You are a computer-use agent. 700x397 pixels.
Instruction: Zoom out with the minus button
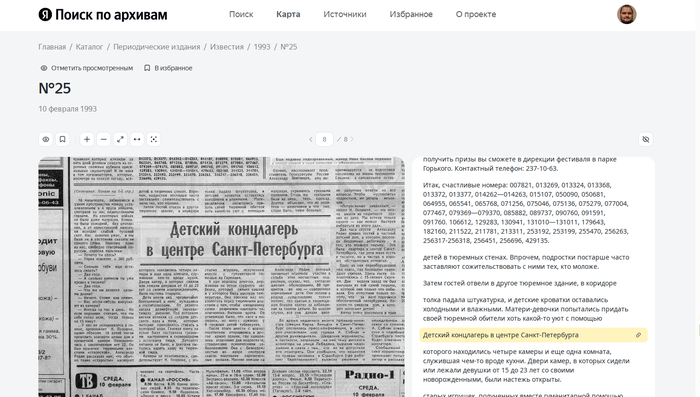(x=104, y=139)
